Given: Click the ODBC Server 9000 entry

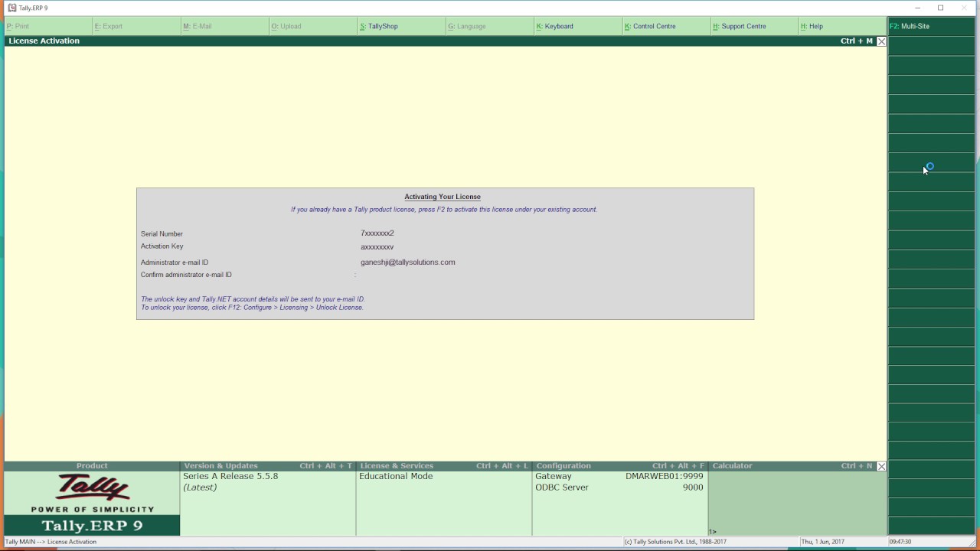Looking at the screenshot, I should (x=619, y=487).
